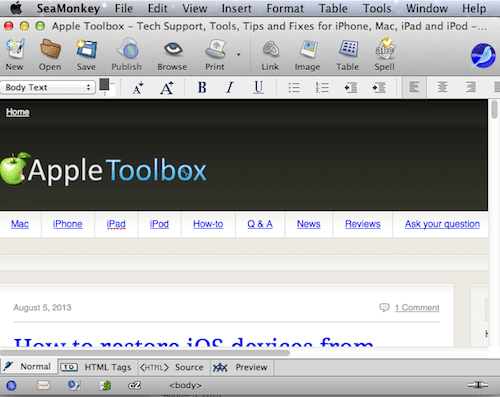Click the SeaMonkey bird logo icon

point(483,56)
